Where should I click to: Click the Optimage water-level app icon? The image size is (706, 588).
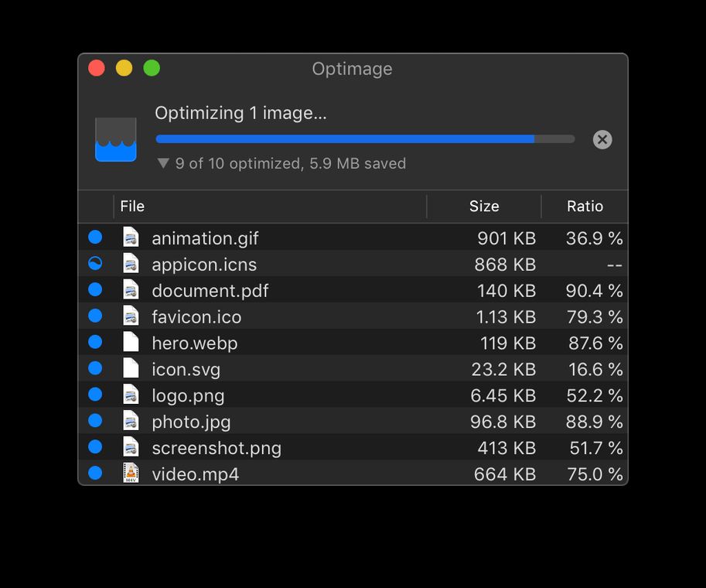coord(116,139)
